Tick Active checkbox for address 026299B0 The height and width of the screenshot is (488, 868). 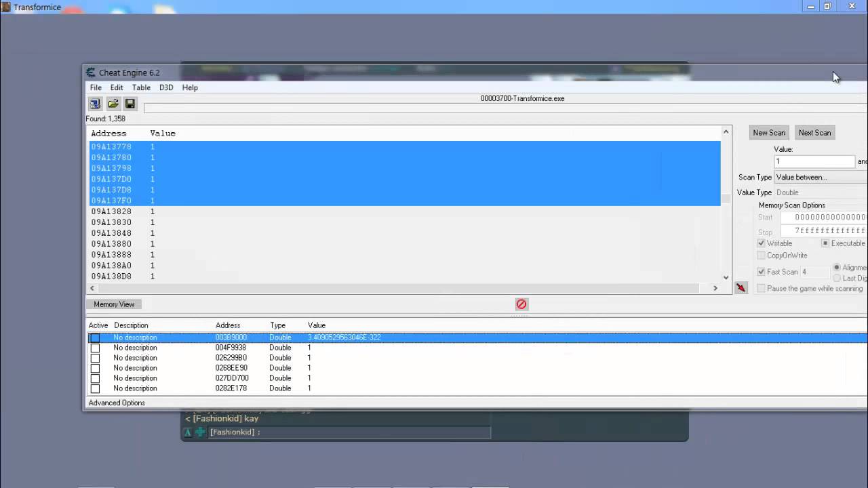(95, 358)
